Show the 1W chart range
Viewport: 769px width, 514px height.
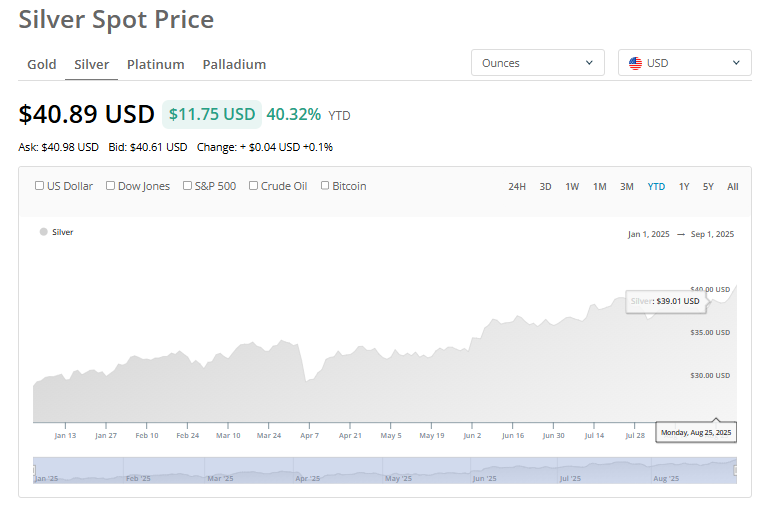pos(572,187)
